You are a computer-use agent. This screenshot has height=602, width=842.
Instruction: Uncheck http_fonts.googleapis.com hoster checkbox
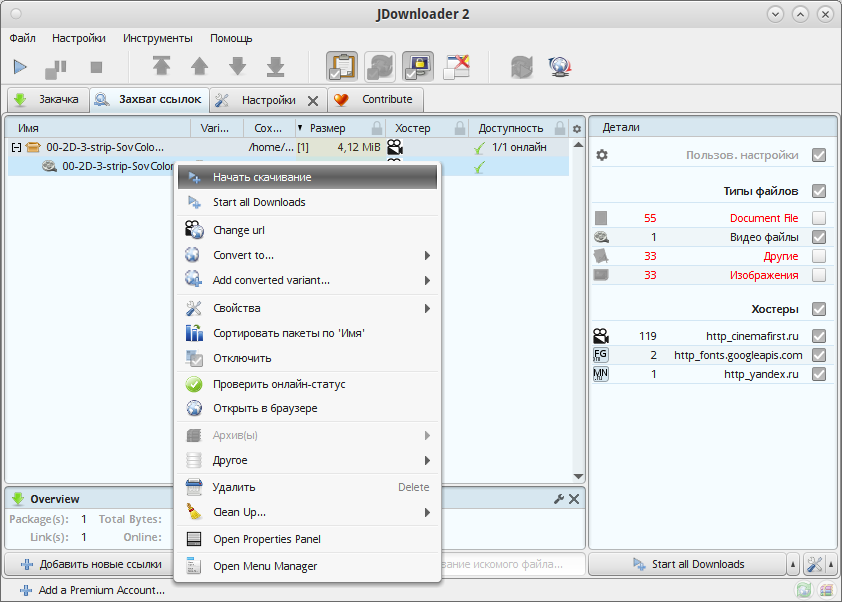[818, 355]
